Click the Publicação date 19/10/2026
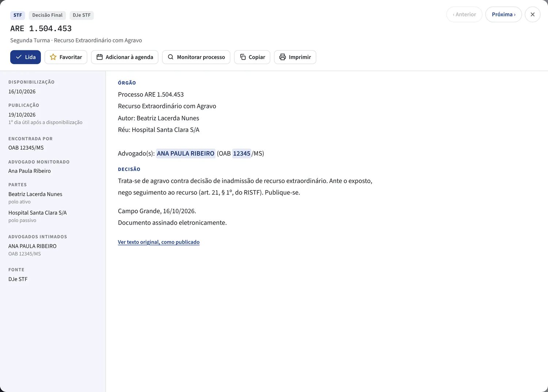Screen dimensions: 548x392 click(22, 115)
